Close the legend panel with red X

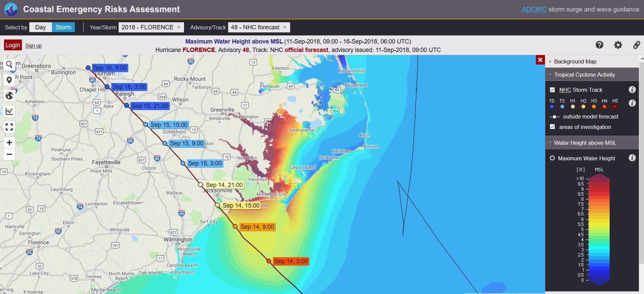[x=540, y=60]
